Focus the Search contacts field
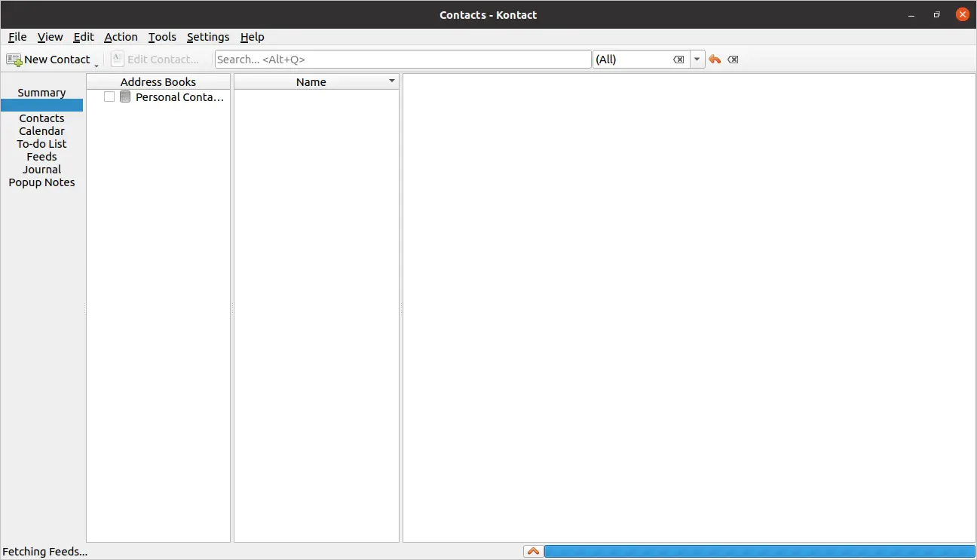Viewport: 977px width, 560px height. (403, 60)
